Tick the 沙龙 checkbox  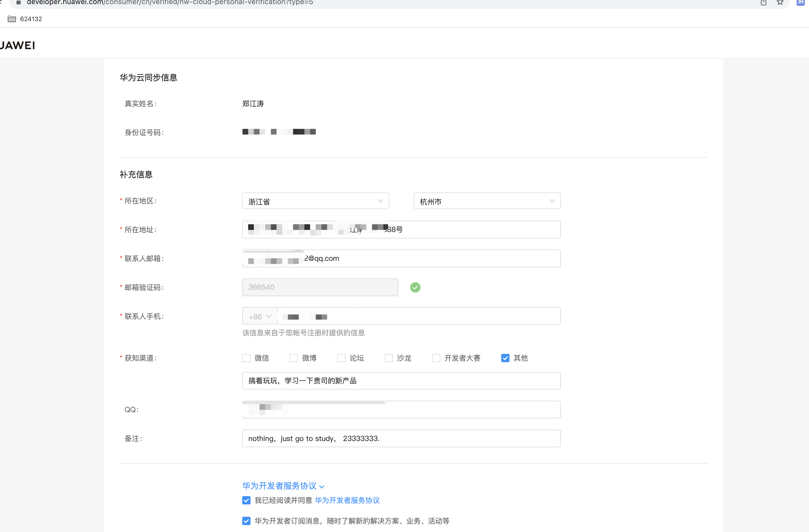coord(389,358)
